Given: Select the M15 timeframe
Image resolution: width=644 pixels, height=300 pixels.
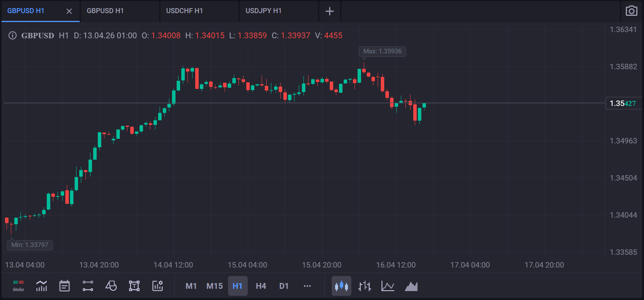Looking at the screenshot, I should point(215,286).
